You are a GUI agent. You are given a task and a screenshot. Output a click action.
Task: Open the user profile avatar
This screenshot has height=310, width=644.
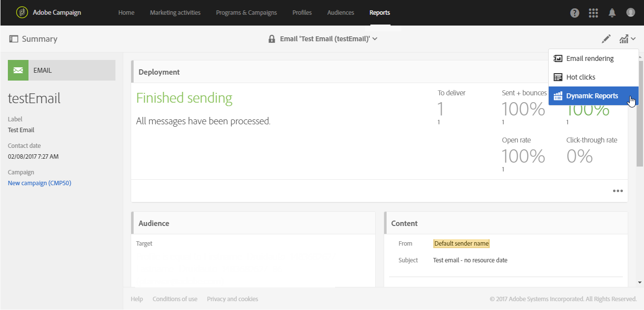click(631, 13)
